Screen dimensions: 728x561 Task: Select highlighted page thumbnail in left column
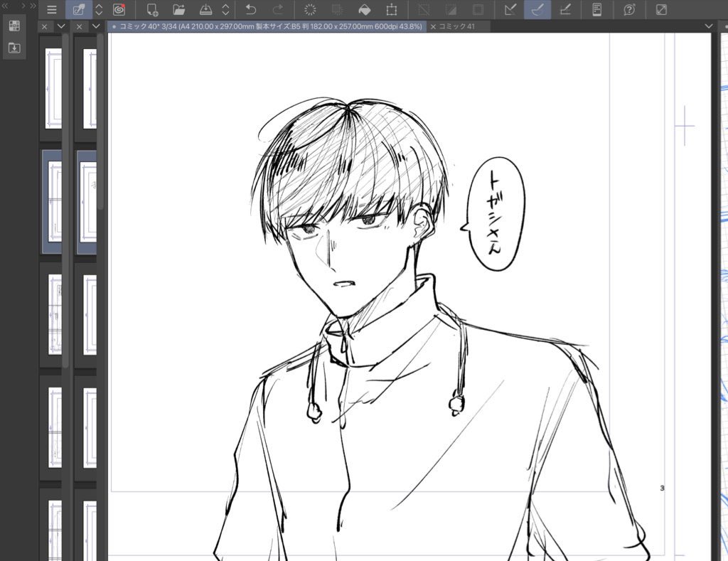pos(55,201)
